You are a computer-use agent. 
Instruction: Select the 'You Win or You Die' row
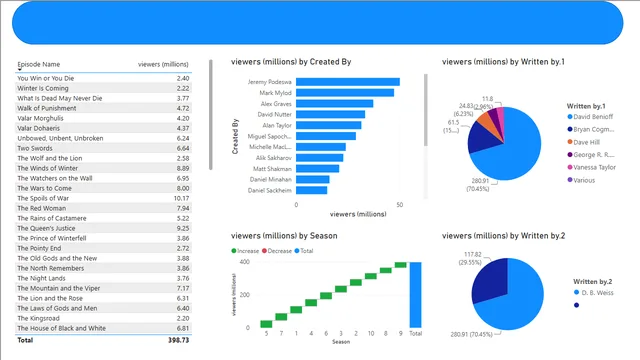(103, 78)
